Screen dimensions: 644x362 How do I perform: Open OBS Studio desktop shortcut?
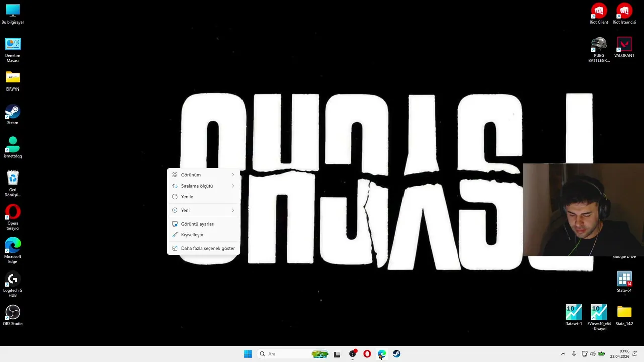tap(13, 316)
